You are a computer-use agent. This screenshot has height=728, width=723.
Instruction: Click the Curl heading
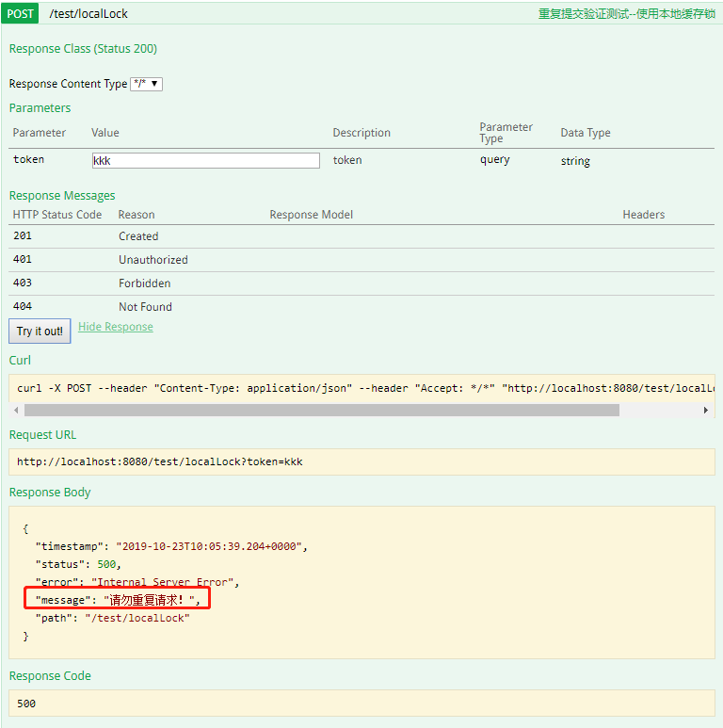point(20,361)
